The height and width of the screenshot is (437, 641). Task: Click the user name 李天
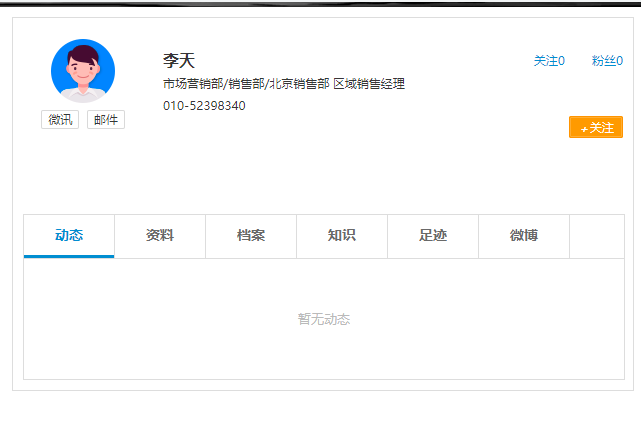click(179, 61)
